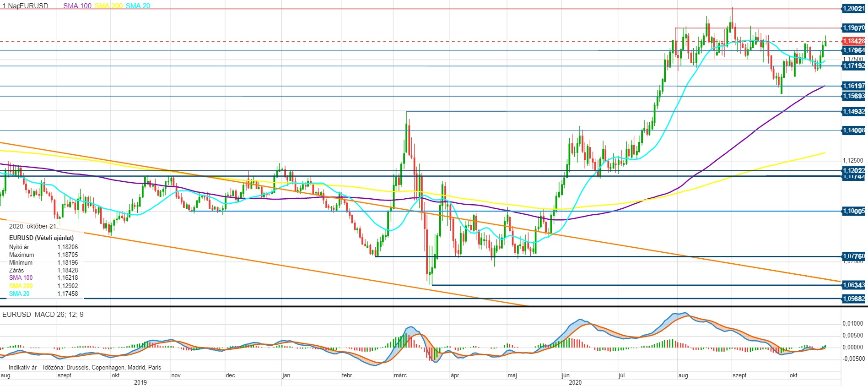The height and width of the screenshot is (386, 868).
Task: Select the 1,17192 price level label
Action: 854,66
